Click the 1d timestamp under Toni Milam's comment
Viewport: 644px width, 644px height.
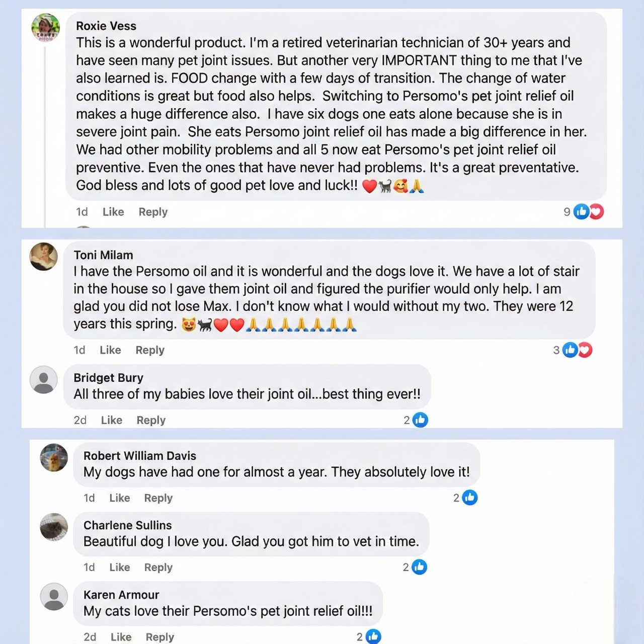[x=79, y=350]
